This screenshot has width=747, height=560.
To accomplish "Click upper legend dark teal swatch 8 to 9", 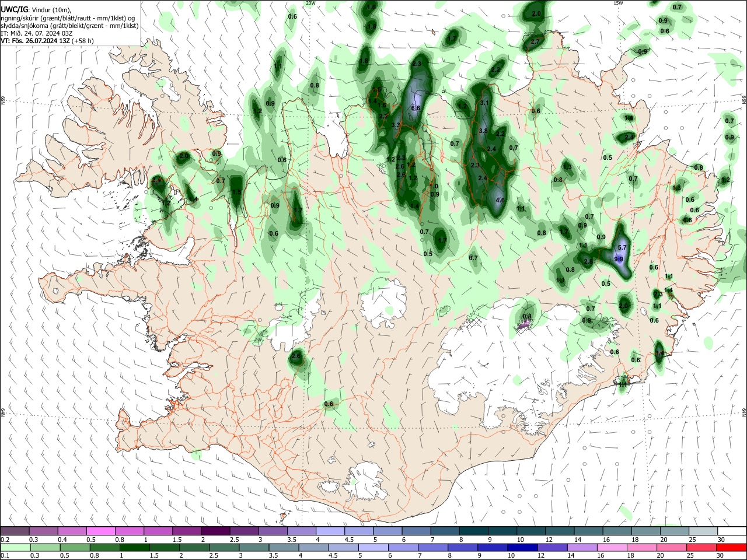I will (473, 531).
